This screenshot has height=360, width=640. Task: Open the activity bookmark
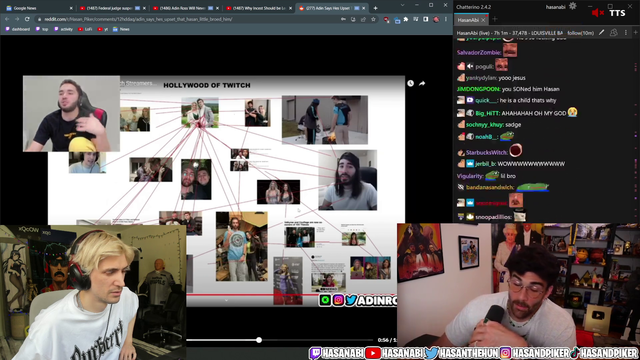tap(63, 29)
